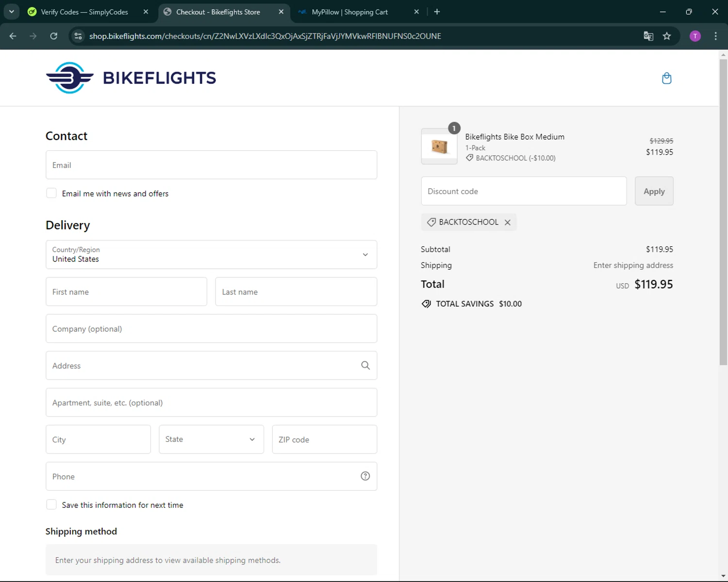Focus the ZIP code field

[x=324, y=439]
